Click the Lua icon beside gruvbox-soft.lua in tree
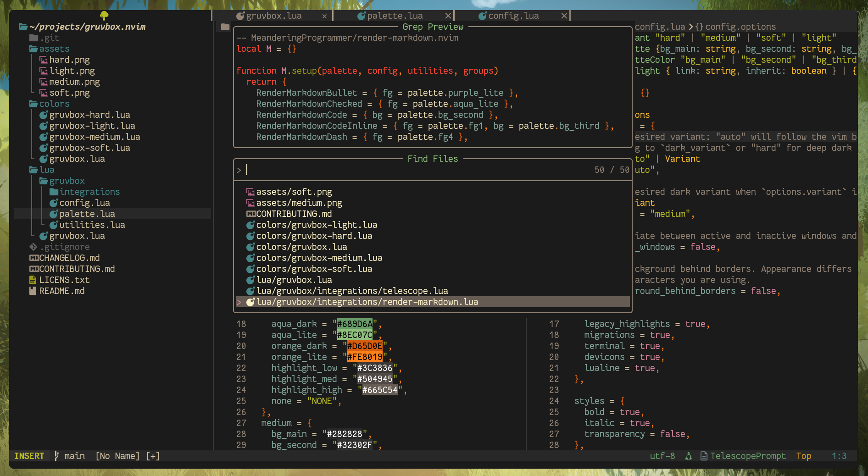 pyautogui.click(x=44, y=148)
